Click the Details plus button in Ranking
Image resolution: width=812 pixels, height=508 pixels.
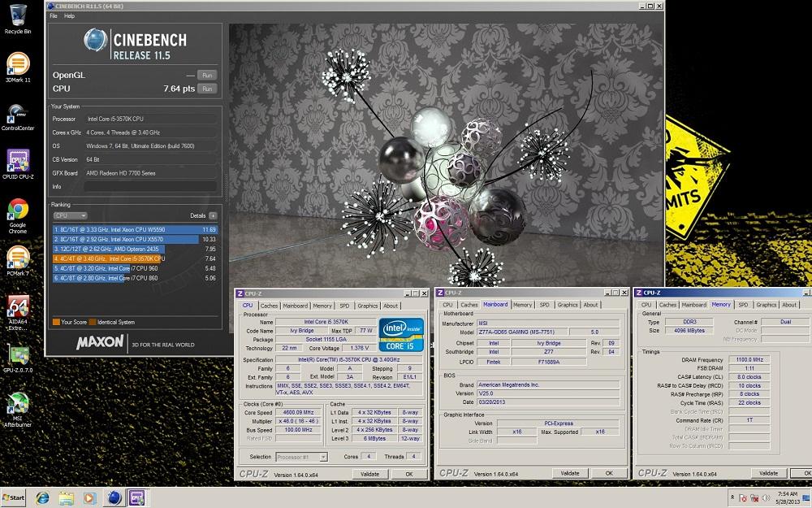point(213,215)
